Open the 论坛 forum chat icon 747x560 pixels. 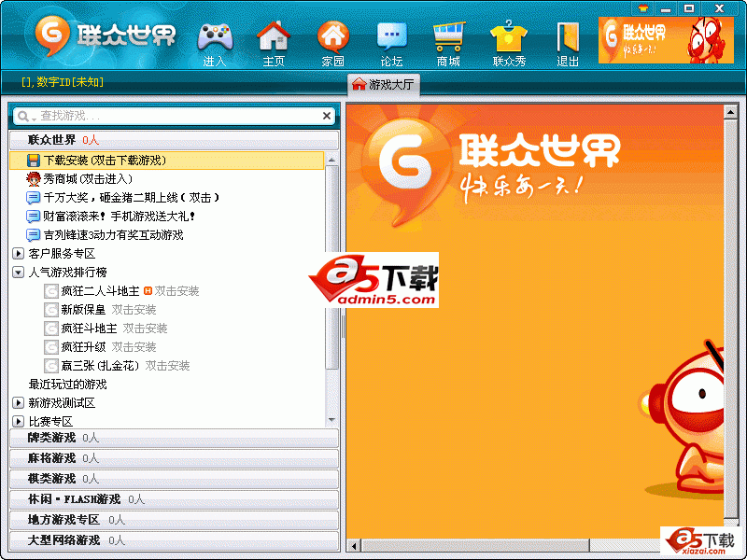pos(391,37)
